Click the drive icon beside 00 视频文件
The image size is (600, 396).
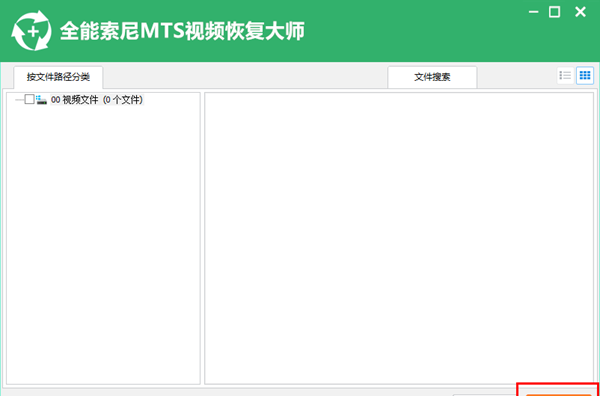point(41,100)
